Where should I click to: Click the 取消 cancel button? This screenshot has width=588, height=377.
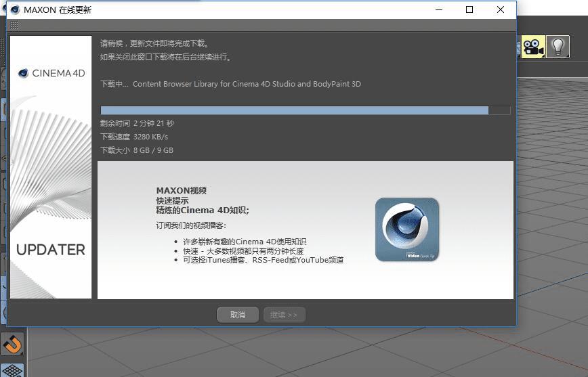tap(238, 315)
